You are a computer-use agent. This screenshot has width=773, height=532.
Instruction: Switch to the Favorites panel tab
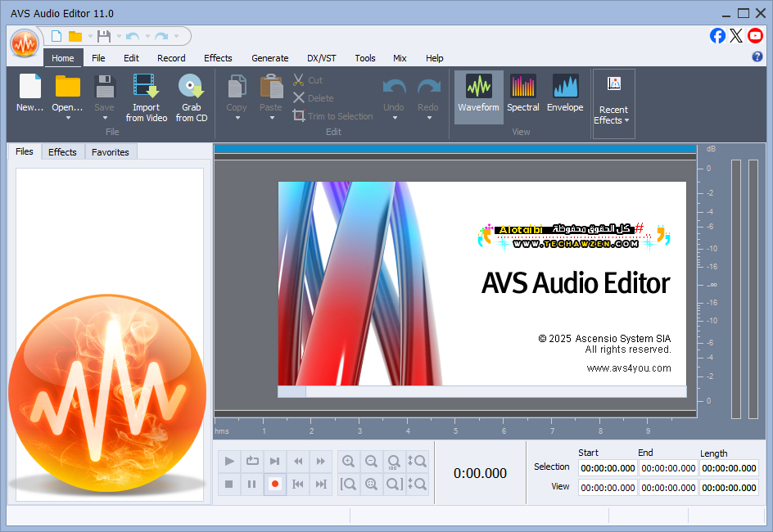(111, 152)
